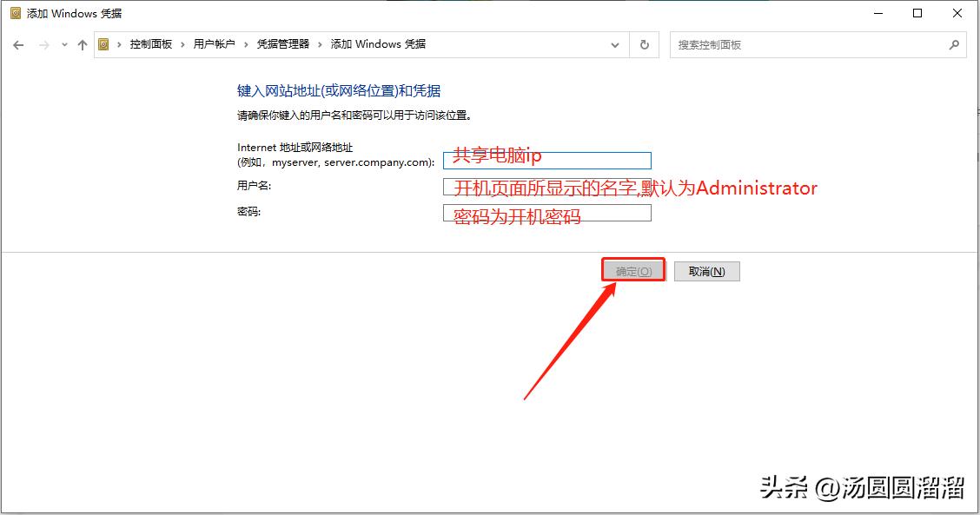Image resolution: width=980 pixels, height=515 pixels.
Task: Click the 密码 input field
Action: coord(547,212)
